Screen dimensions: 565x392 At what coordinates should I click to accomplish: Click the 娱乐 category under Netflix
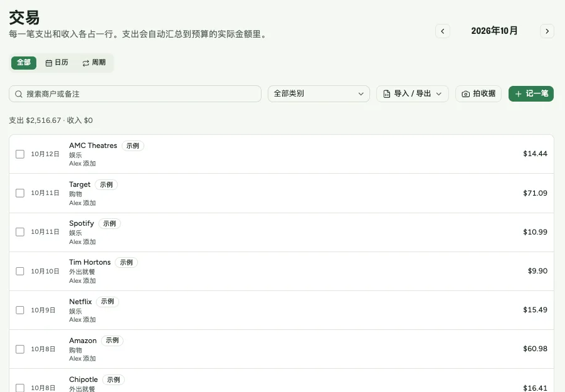[76, 311]
